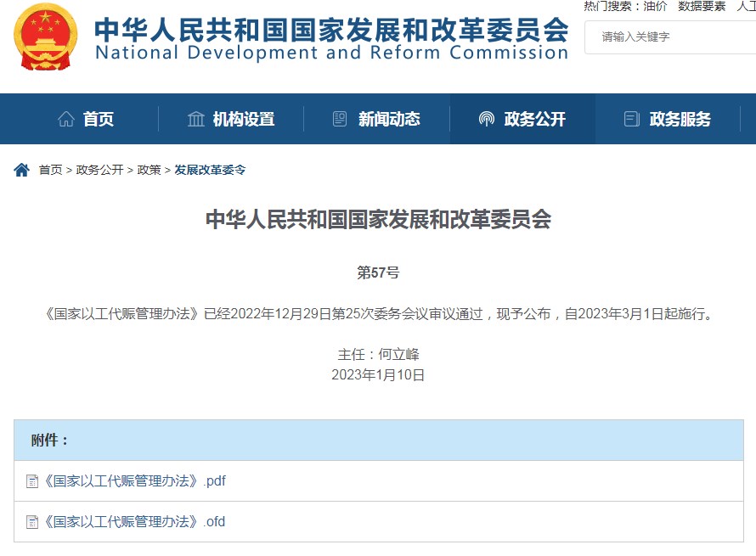Go to 首页 in the breadcrumb
756x556 pixels.
51,170
